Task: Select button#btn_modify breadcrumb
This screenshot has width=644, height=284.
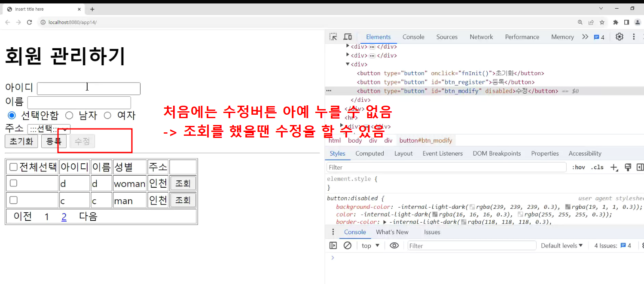Action: coord(426,140)
